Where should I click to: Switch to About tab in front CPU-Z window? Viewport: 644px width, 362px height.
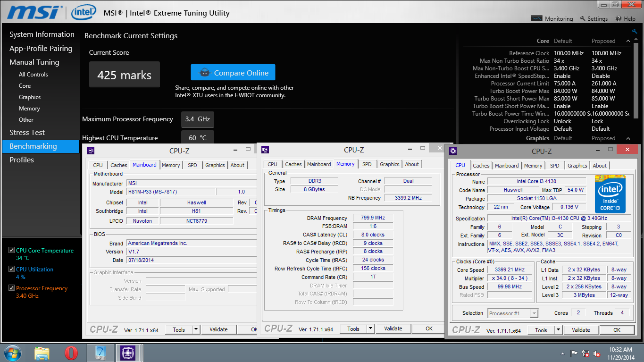tap(600, 166)
